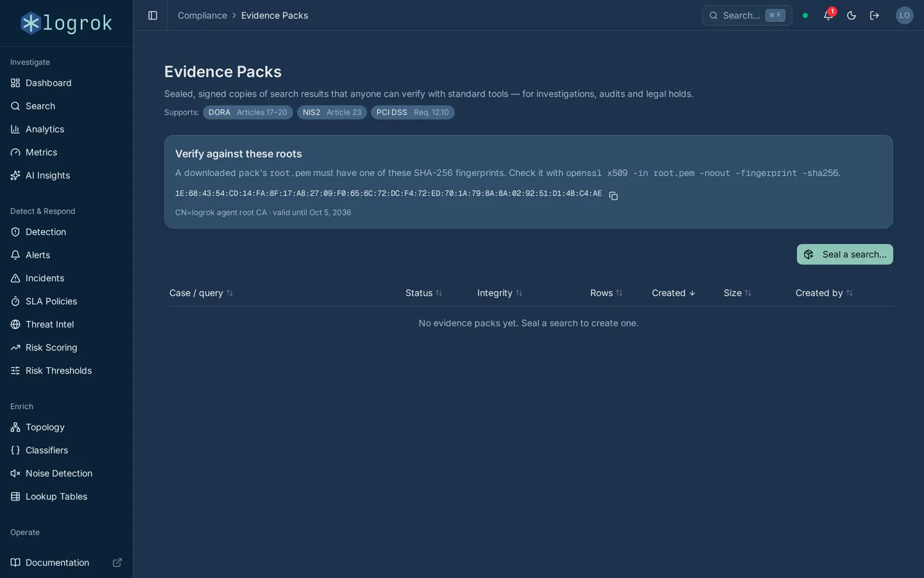Select the fingerprint hash text
The width and height of the screenshot is (924, 578).
tap(388, 193)
